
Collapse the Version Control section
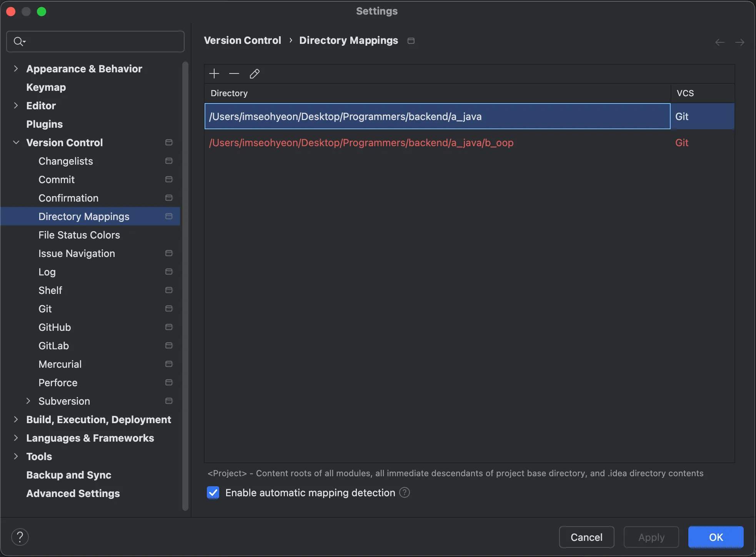pos(16,142)
